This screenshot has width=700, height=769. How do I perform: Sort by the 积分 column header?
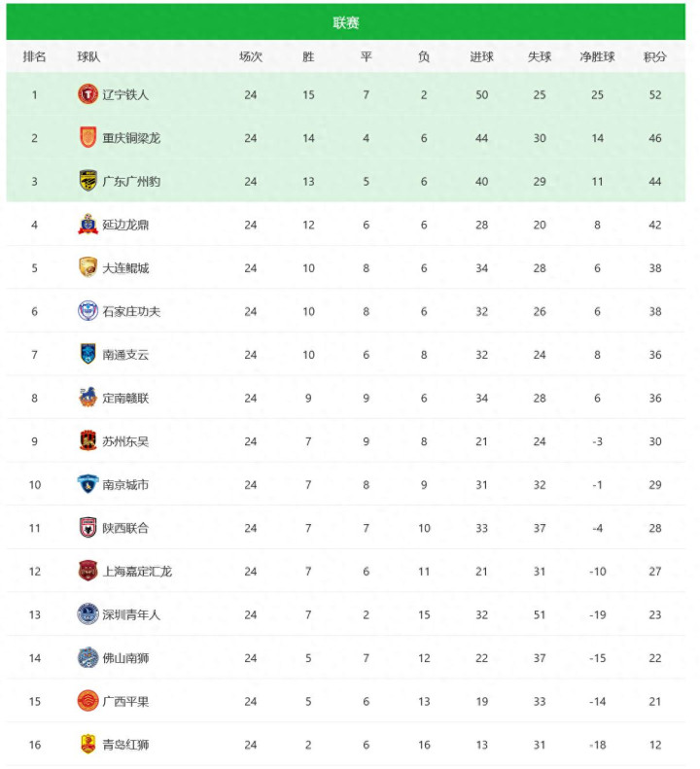[655, 56]
